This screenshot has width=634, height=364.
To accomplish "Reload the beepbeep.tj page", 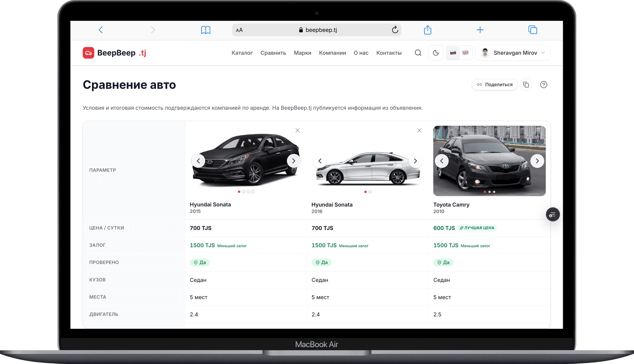I will click(x=395, y=30).
